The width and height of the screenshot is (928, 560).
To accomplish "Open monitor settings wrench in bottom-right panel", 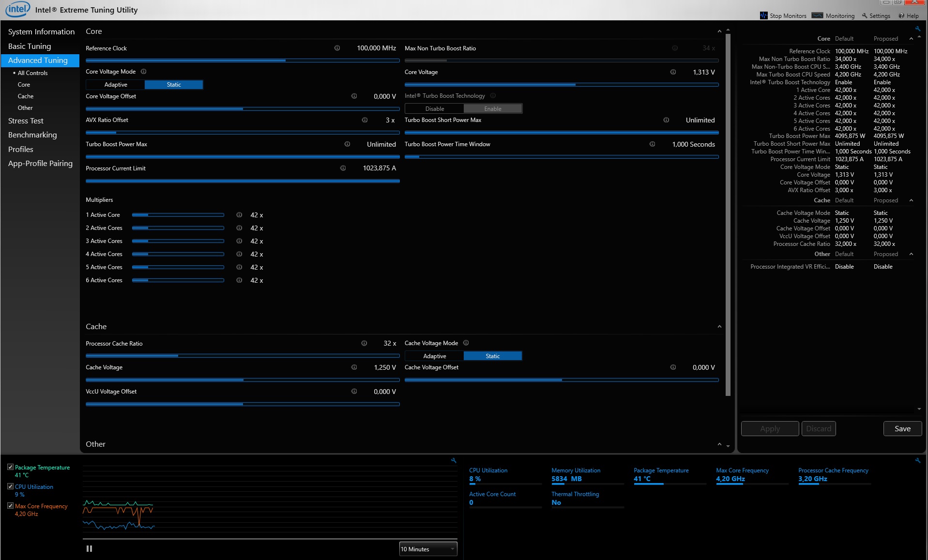I will coord(918,460).
